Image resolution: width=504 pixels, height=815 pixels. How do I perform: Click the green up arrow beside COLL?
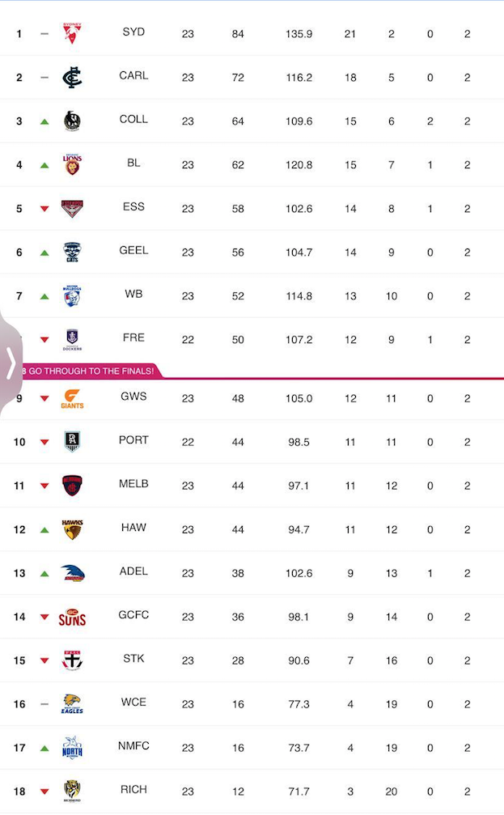tap(43, 120)
